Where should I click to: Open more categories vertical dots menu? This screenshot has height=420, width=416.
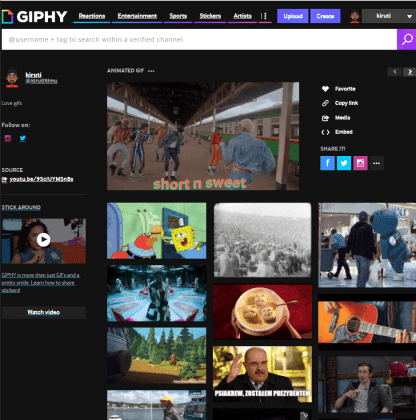pyautogui.click(x=264, y=16)
